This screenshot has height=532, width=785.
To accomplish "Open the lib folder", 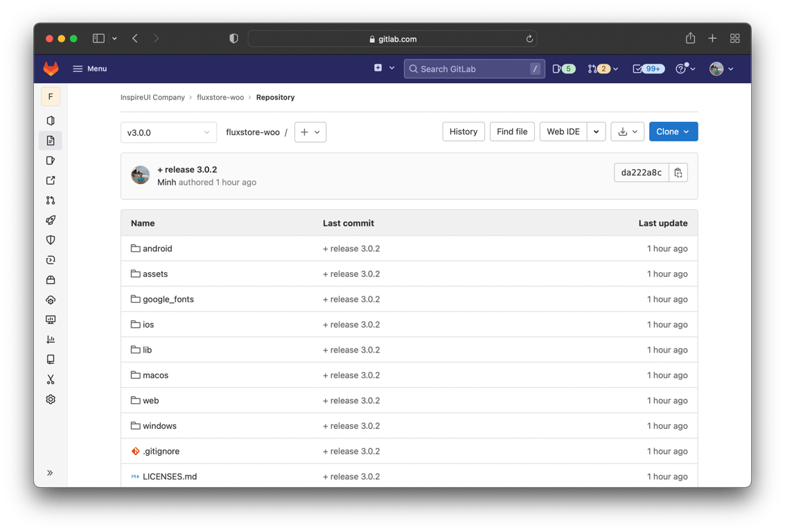I will pos(147,350).
